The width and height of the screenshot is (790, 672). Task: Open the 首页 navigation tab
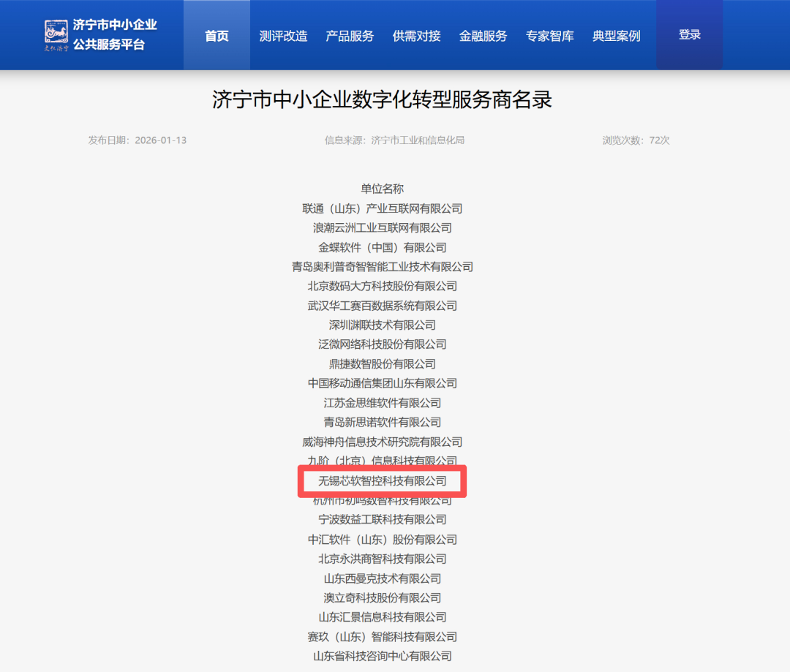217,35
